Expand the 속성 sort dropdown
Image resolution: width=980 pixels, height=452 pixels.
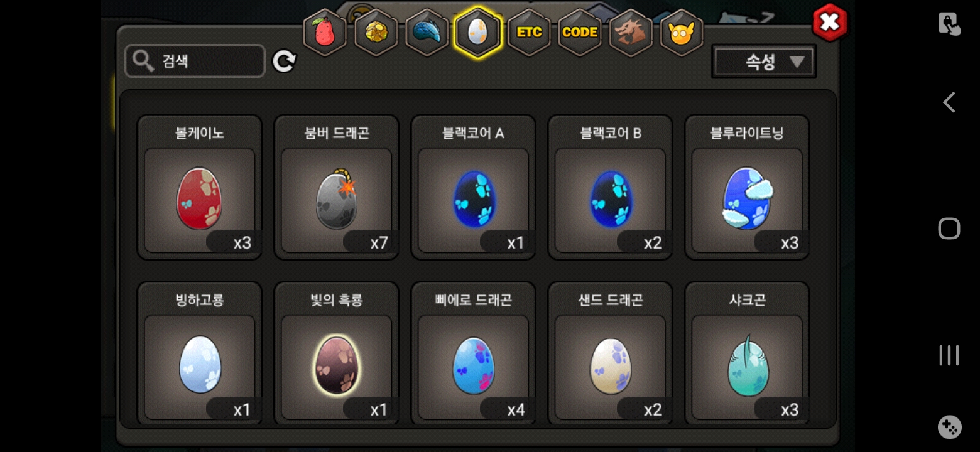[x=764, y=62]
